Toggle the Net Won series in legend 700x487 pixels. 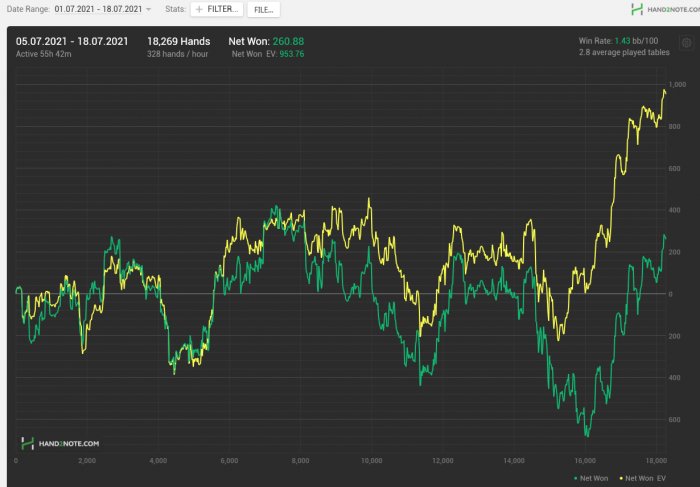[x=594, y=477]
